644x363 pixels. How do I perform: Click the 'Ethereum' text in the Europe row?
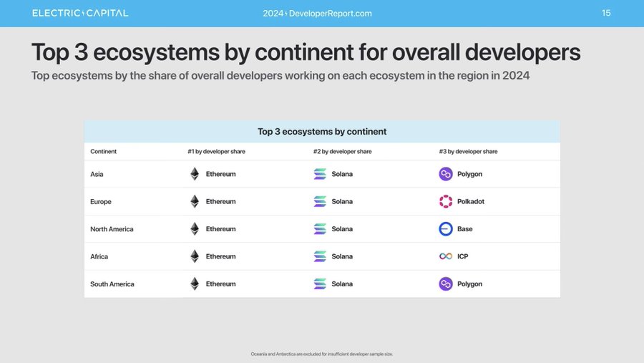tap(221, 201)
